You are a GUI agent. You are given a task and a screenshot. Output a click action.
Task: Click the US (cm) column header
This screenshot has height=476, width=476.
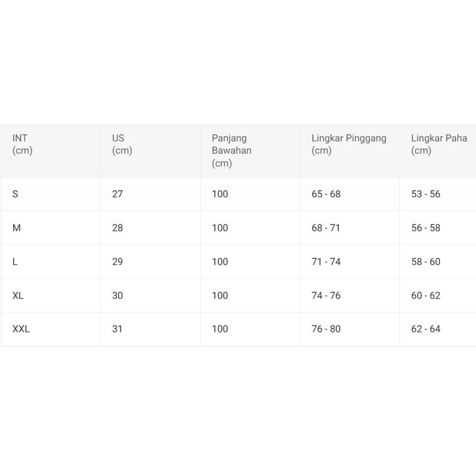pos(122,144)
